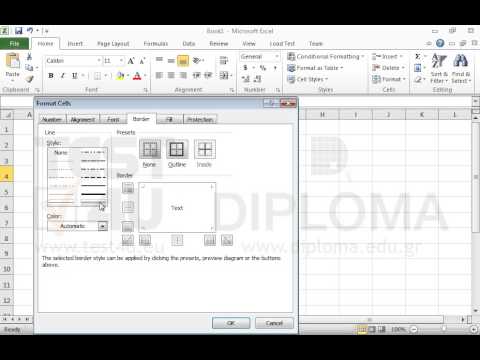Open the Number Format General dropdown
Image resolution: width=480 pixels, height=360 pixels.
[277, 57]
